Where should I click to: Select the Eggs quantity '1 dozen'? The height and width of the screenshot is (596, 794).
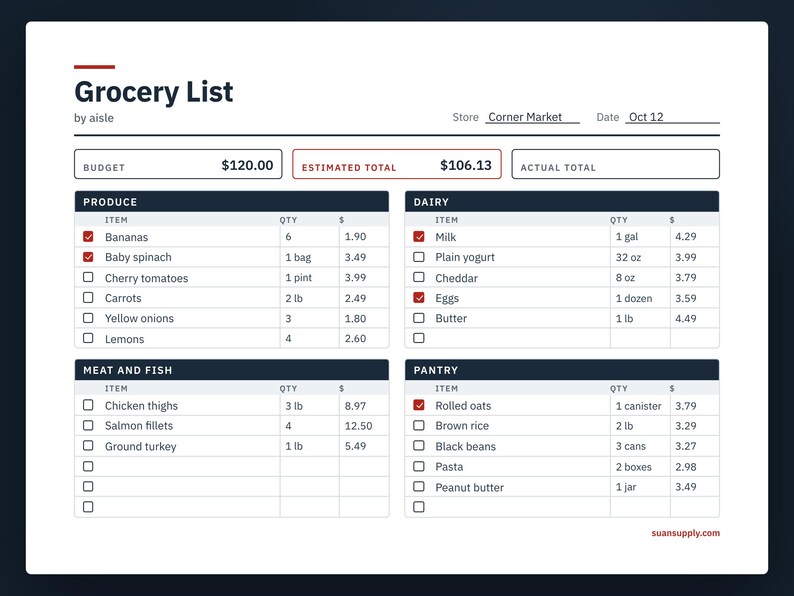click(x=634, y=298)
